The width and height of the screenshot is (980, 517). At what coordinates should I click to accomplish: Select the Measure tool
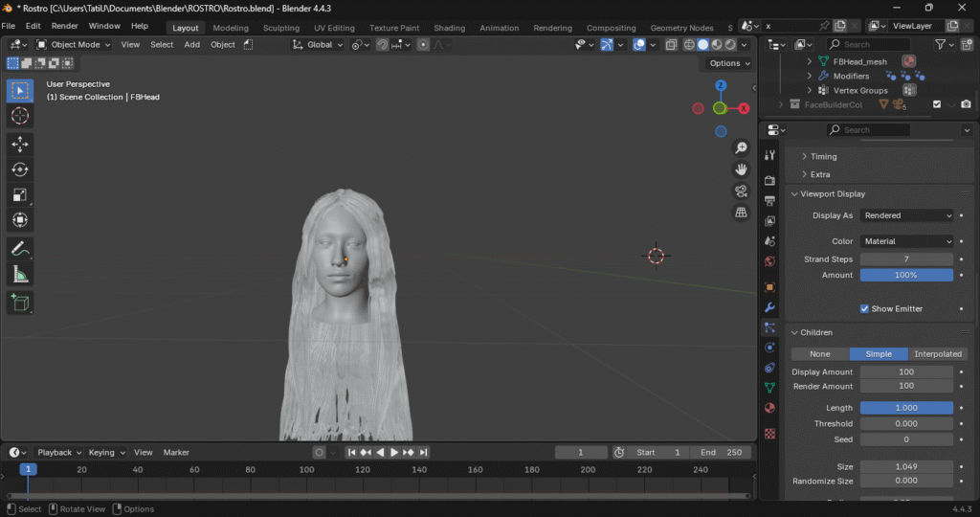pos(19,274)
